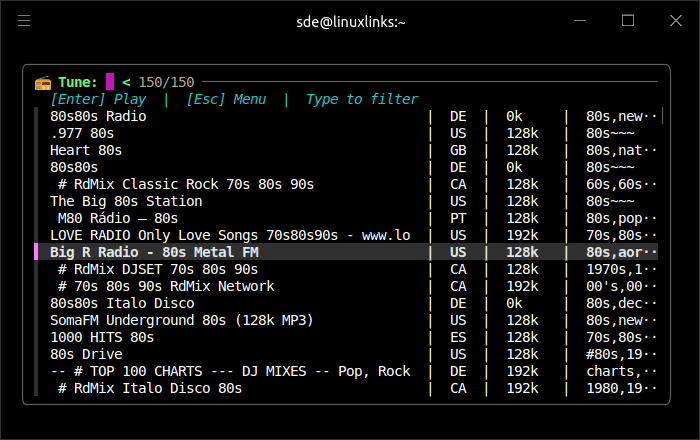Minimize the terminal window
The width and height of the screenshot is (700, 440).
580,21
